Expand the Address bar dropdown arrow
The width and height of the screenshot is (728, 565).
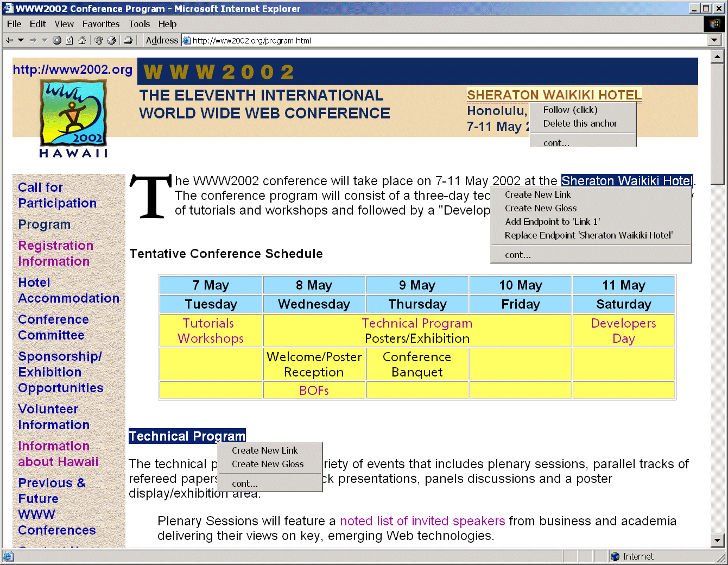(714, 40)
